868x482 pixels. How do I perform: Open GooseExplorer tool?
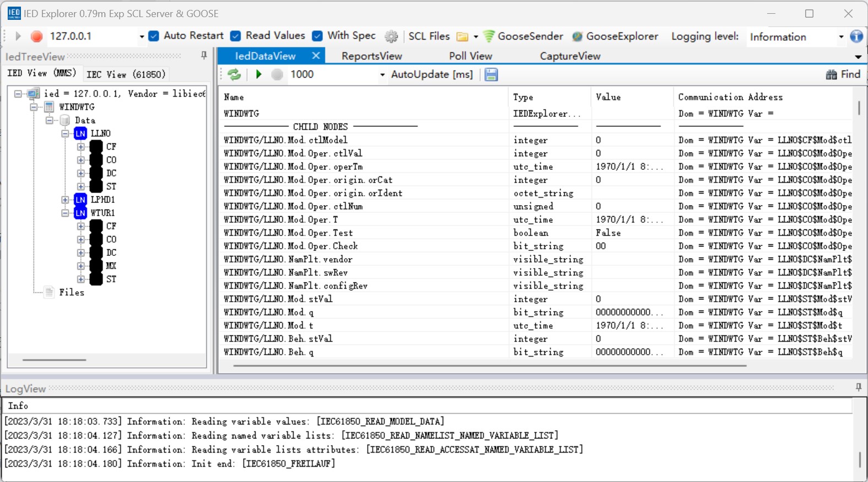click(615, 36)
